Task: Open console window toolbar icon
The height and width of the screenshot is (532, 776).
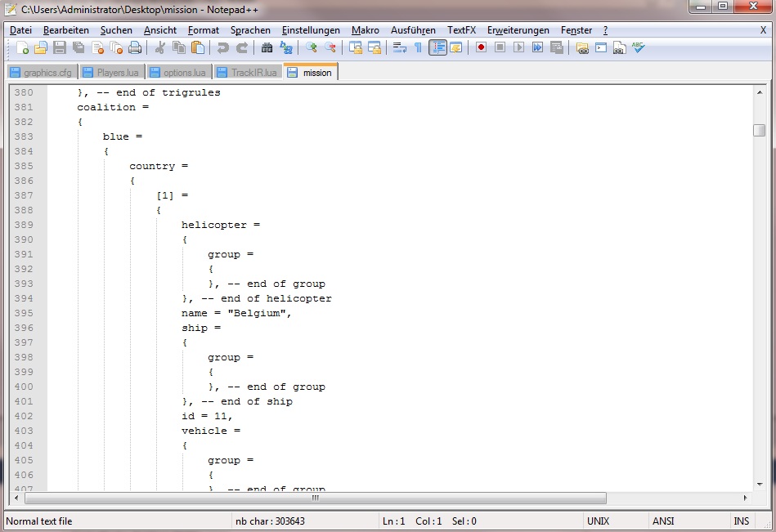Action: coord(601,47)
